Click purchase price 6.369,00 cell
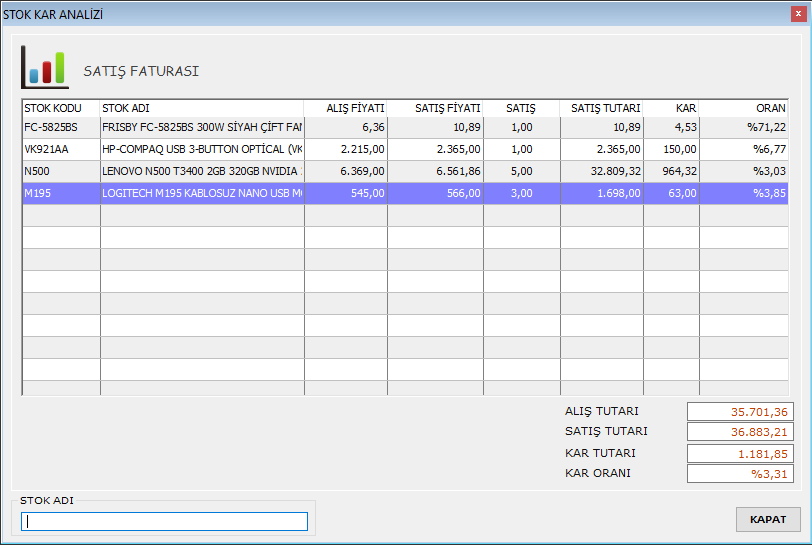 345,171
